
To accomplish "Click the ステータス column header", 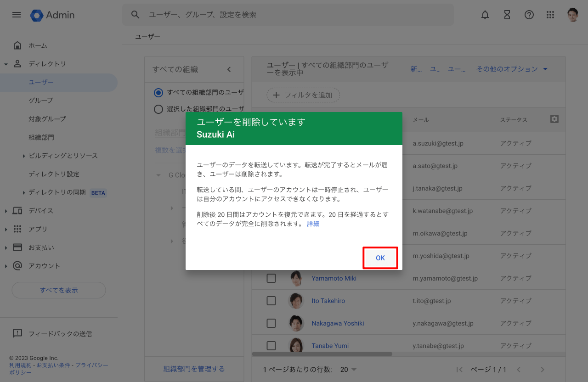I will [514, 120].
